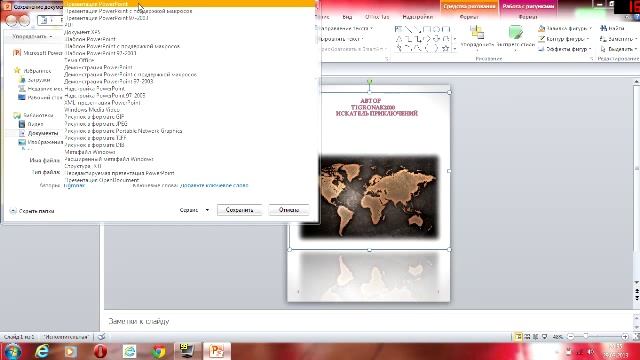Go forward in the save dialog
The height and width of the screenshot is (360, 640).
coord(24,20)
